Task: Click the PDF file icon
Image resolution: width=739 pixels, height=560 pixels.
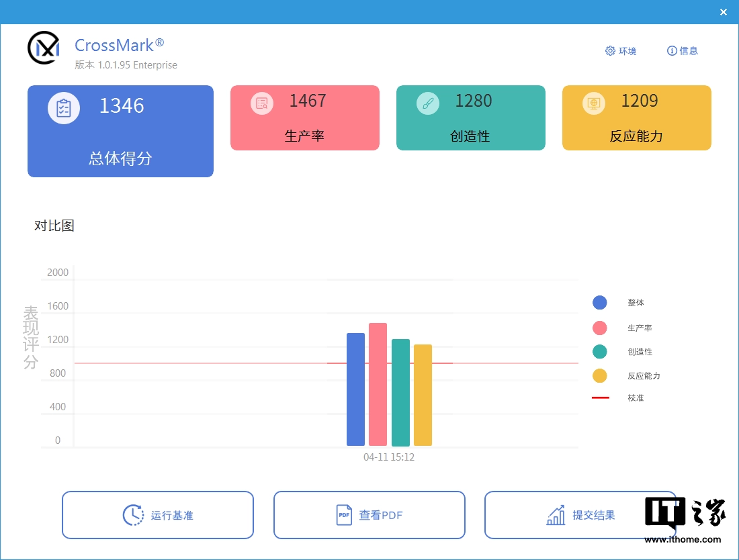Action: coord(344,515)
